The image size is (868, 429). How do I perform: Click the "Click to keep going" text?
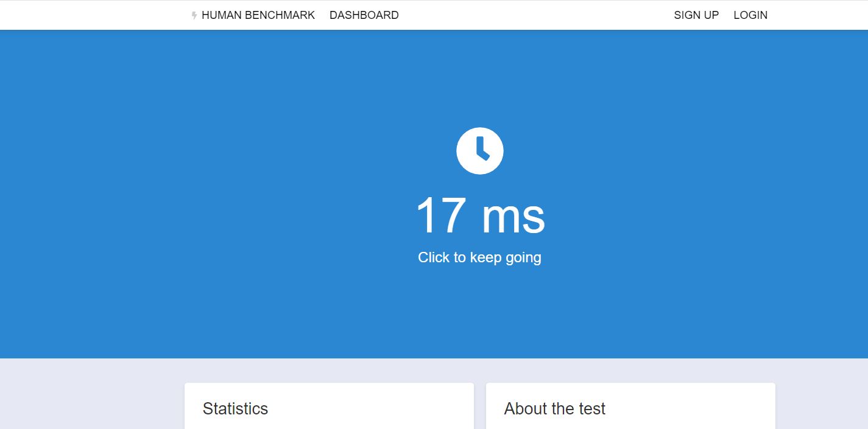point(479,257)
